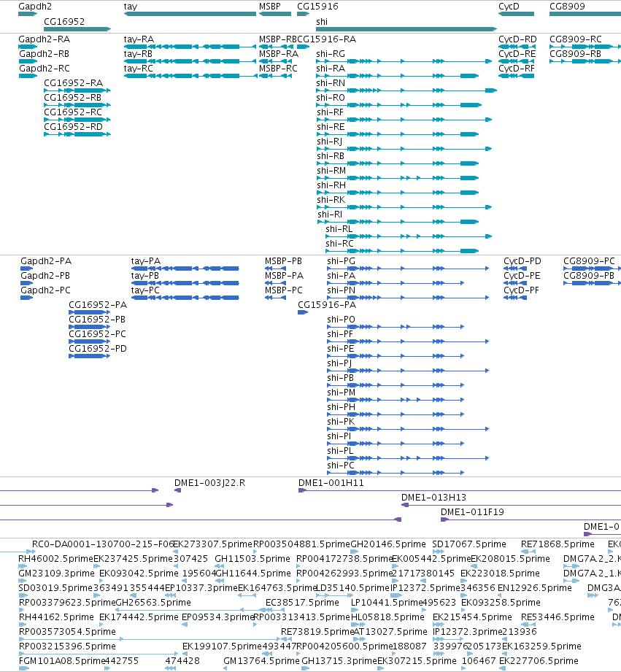
Task: Open transcript MSBP-RA
Action: pos(279,54)
